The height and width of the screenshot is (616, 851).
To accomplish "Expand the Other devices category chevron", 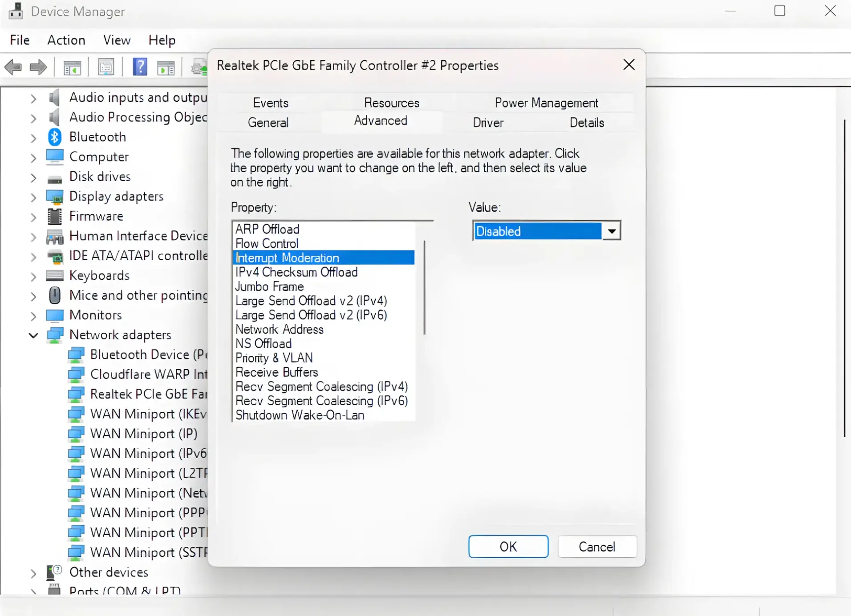I will [x=33, y=573].
